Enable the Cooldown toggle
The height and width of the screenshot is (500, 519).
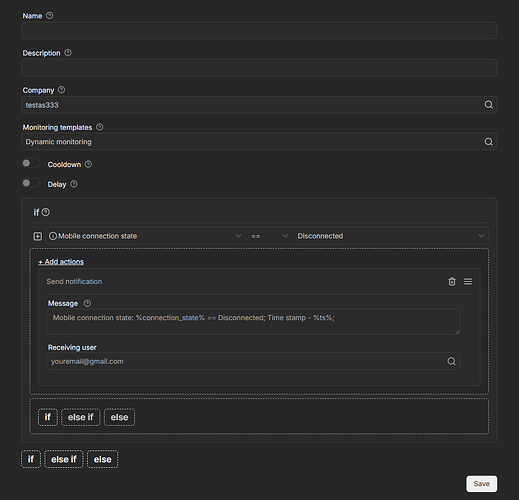click(31, 163)
